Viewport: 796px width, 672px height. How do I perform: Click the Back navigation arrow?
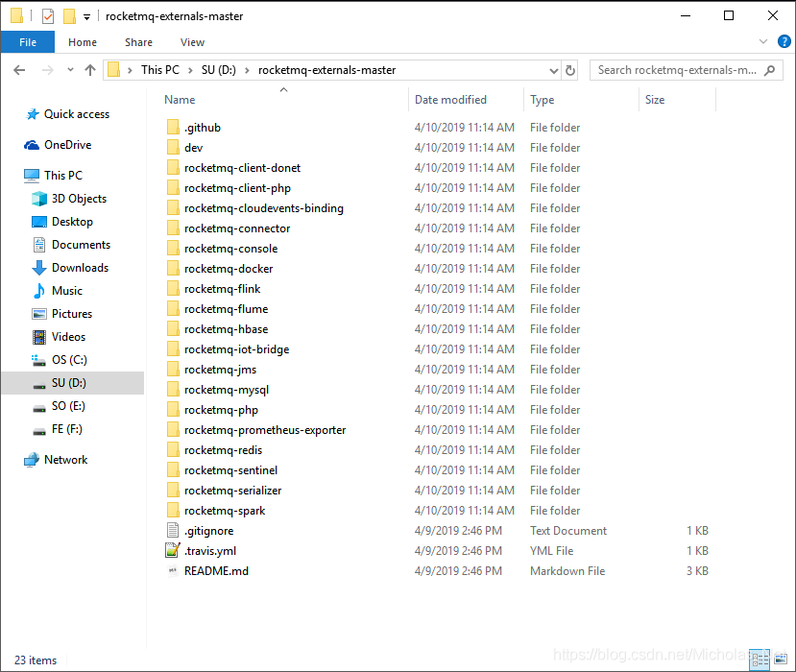pyautogui.click(x=19, y=70)
